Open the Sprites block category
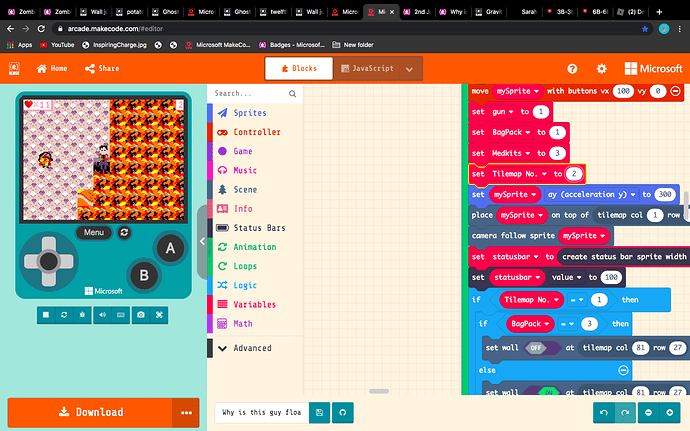The height and width of the screenshot is (431, 690). (x=255, y=113)
